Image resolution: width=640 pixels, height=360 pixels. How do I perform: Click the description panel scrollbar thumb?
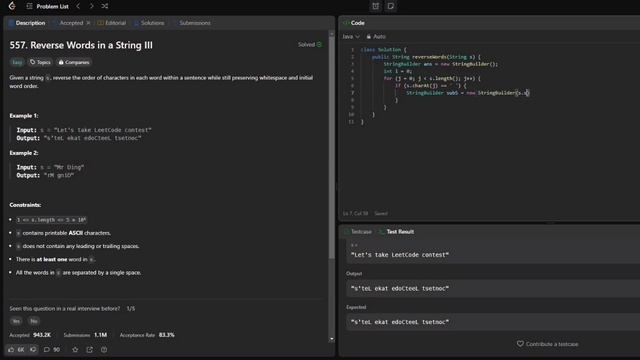point(331,148)
